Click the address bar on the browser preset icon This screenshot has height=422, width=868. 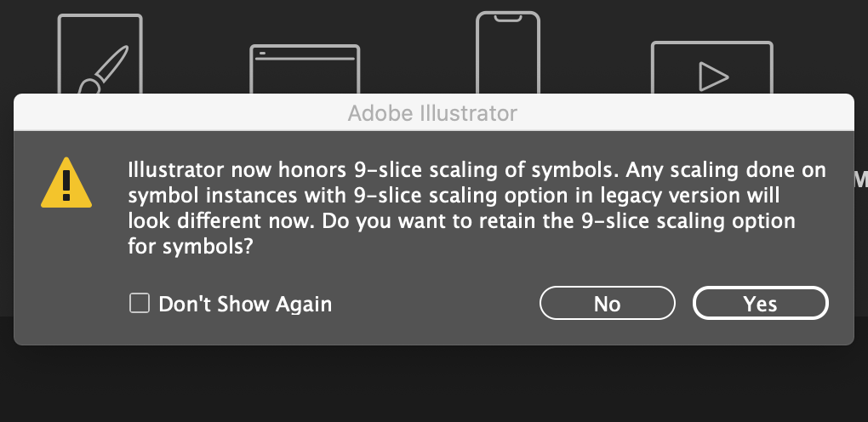[306, 56]
